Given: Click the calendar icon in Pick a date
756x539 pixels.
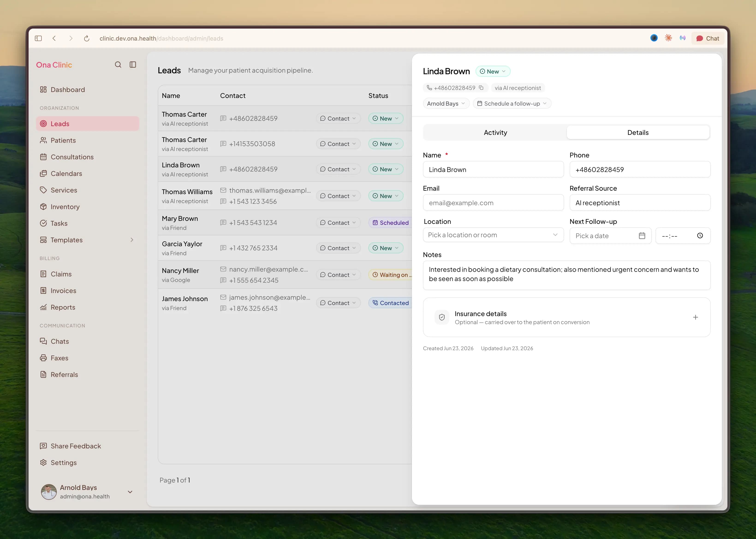Looking at the screenshot, I should pos(642,236).
